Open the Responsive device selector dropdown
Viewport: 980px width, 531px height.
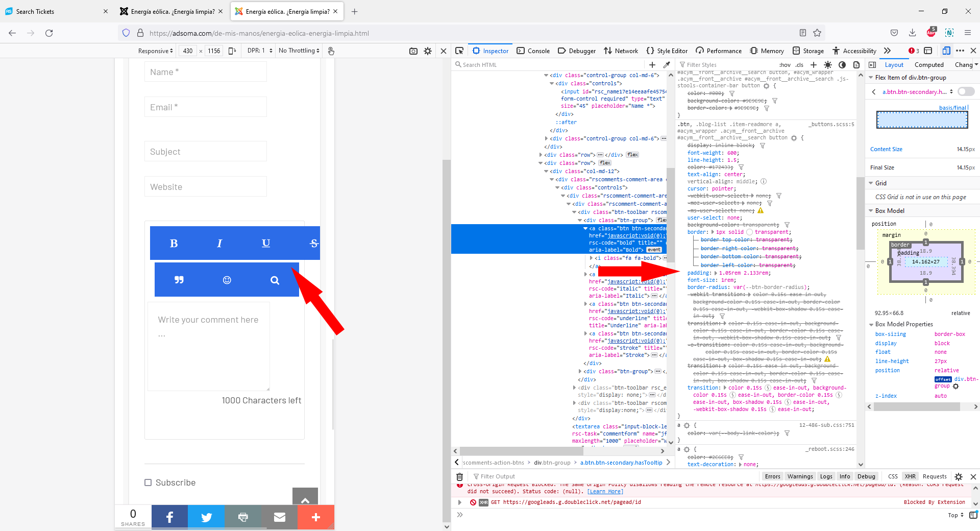pos(155,51)
